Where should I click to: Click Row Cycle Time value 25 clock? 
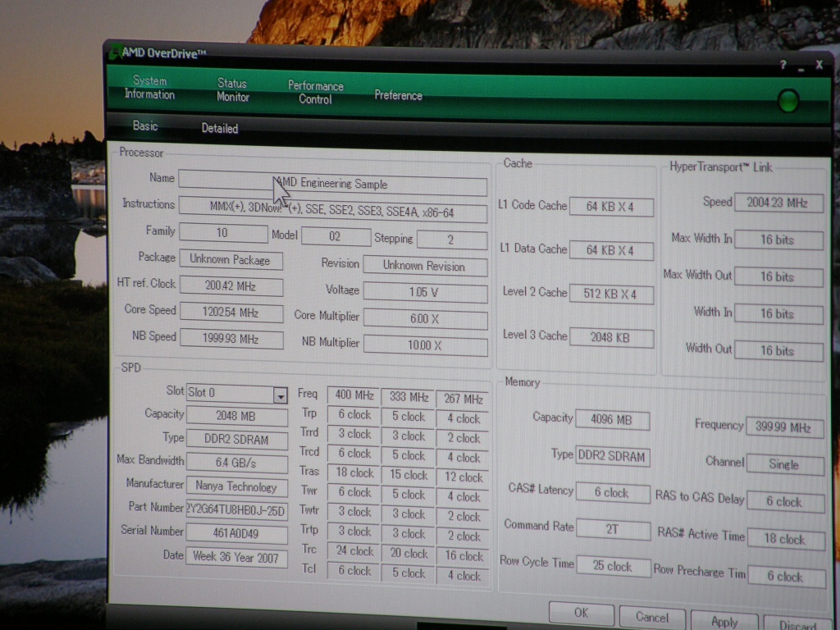click(x=614, y=566)
